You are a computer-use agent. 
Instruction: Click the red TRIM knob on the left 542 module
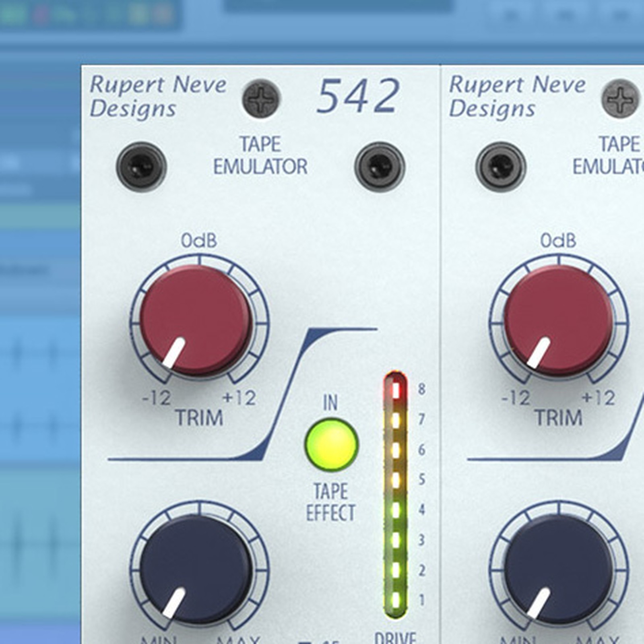point(196,321)
